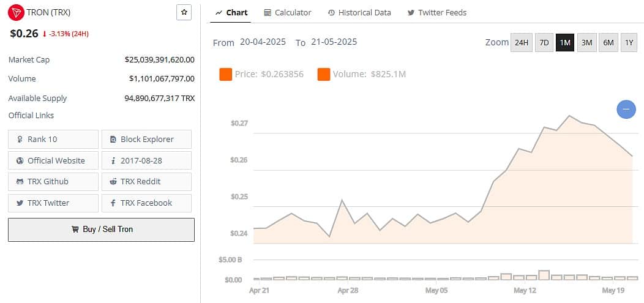Open the Historical Data tab
The image size is (644, 303).
click(359, 13)
